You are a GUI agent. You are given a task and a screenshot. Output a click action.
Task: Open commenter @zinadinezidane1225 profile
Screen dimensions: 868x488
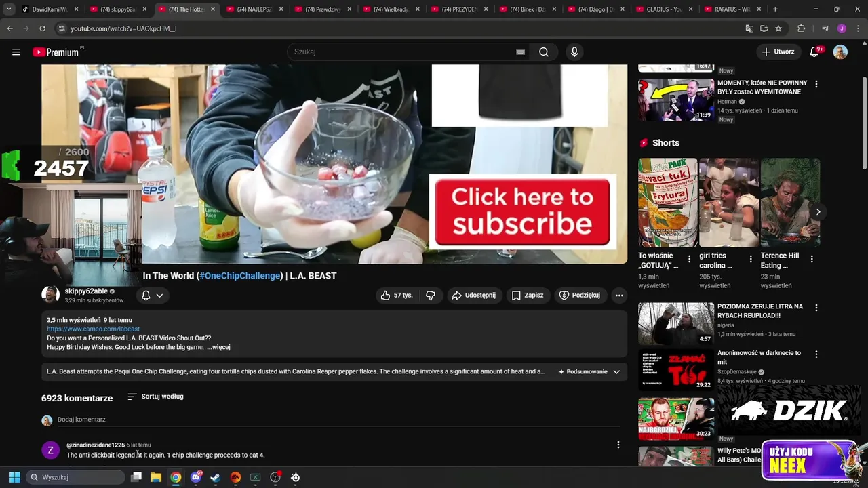coord(96,445)
